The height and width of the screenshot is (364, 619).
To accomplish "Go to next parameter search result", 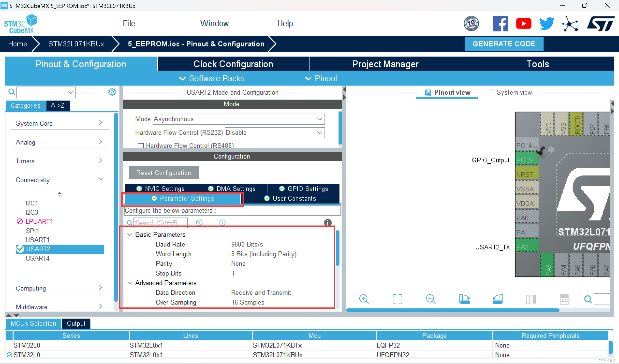I will (222, 223).
